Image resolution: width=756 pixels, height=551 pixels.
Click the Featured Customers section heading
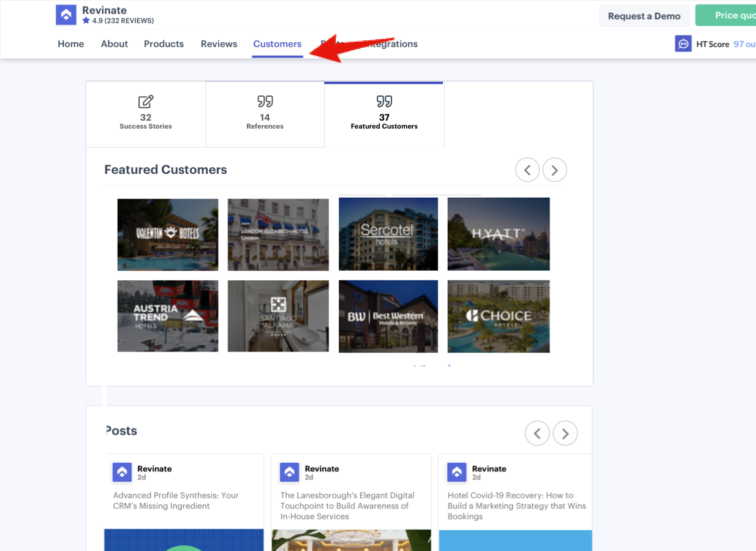point(165,170)
